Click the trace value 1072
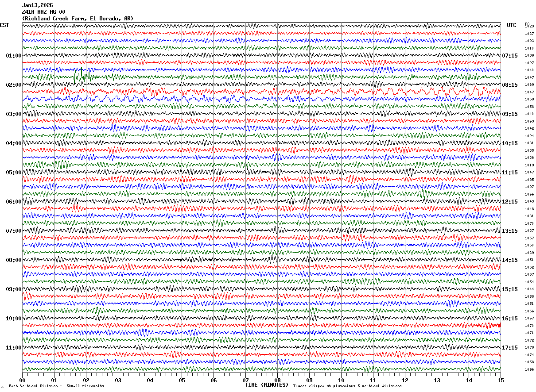This screenshot has width=536, height=392. [x=529, y=340]
